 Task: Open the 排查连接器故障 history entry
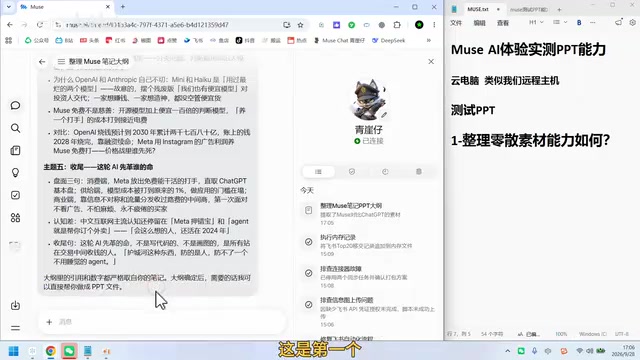point(369,277)
